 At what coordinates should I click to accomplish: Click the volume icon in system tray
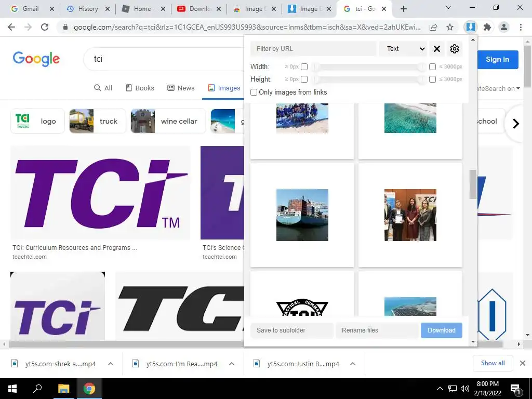pyautogui.click(x=465, y=389)
